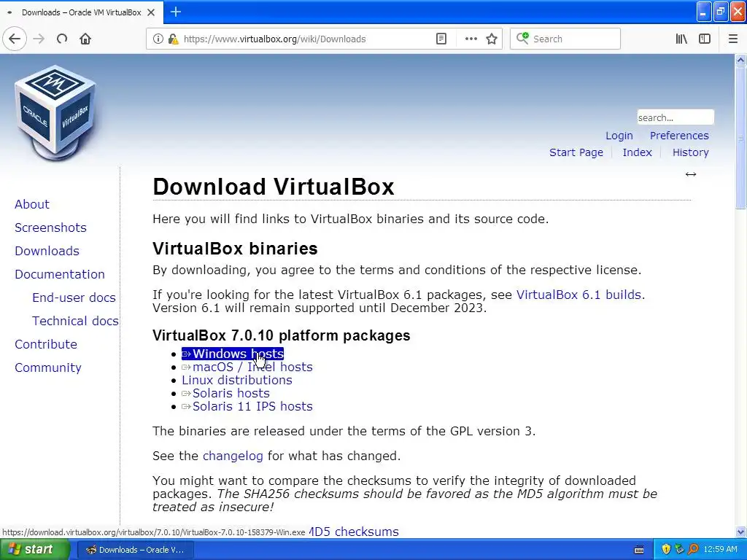The width and height of the screenshot is (747, 560).
Task: Open Contribute in the sidebar
Action: [x=46, y=344]
